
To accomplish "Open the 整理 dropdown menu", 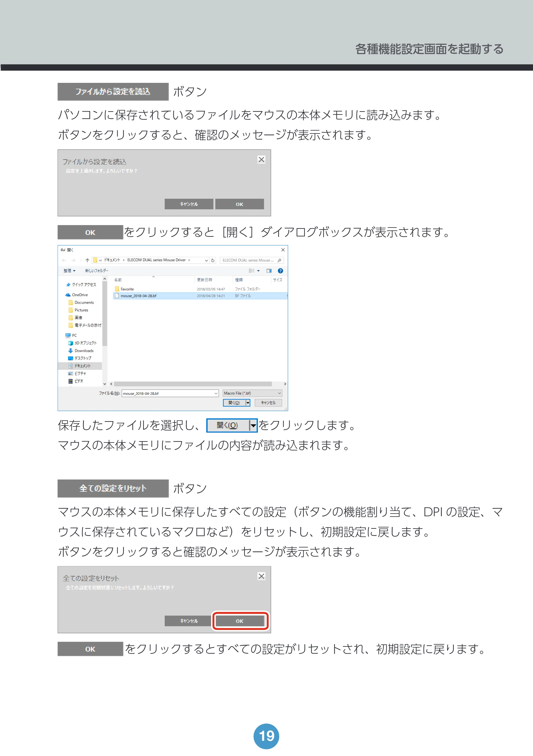I will click(70, 271).
